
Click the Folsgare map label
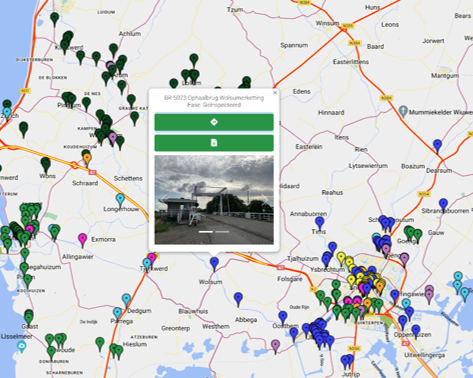[290, 279]
